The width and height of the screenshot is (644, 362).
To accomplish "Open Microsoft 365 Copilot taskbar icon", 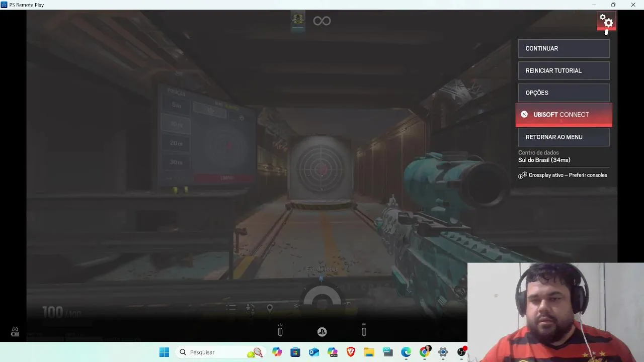I will [333, 352].
